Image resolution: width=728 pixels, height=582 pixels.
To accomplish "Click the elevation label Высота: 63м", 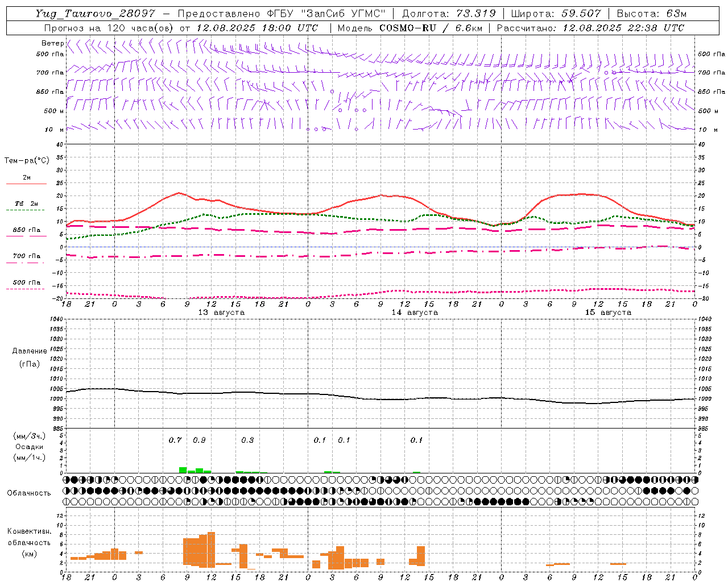I will (652, 14).
